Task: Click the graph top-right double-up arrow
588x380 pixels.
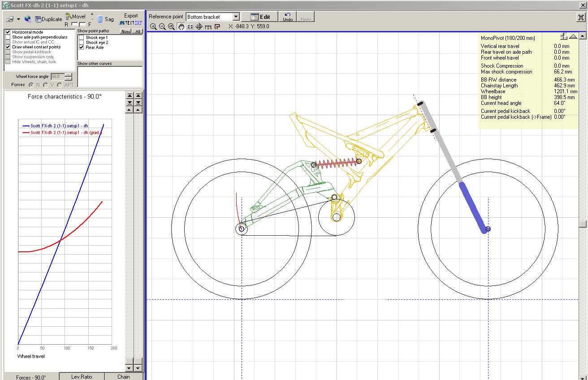Action: coord(138,95)
